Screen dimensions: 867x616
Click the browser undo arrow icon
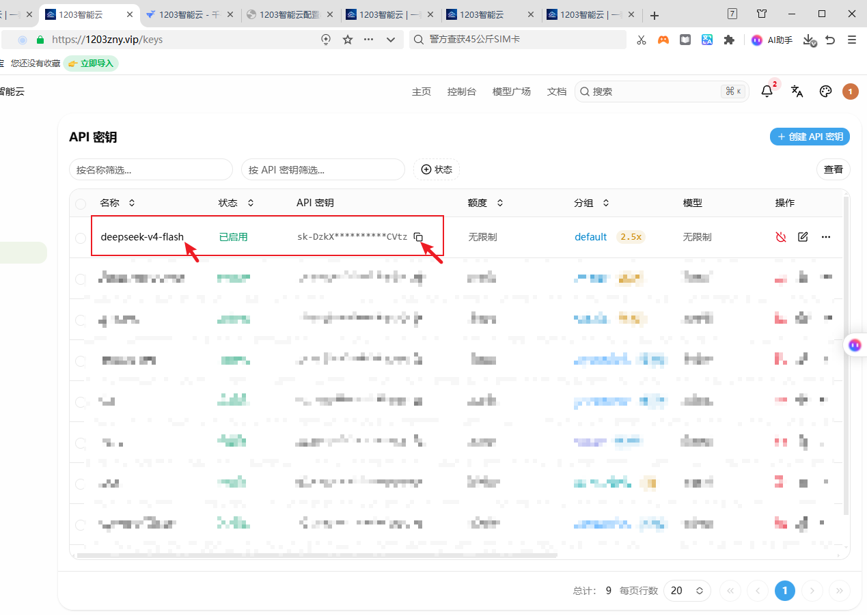tap(830, 40)
